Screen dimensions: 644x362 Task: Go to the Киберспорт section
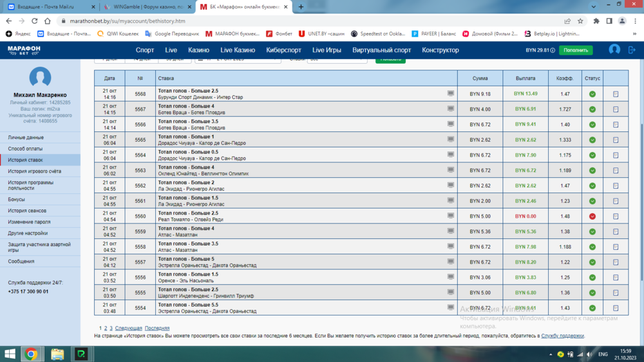pos(283,50)
